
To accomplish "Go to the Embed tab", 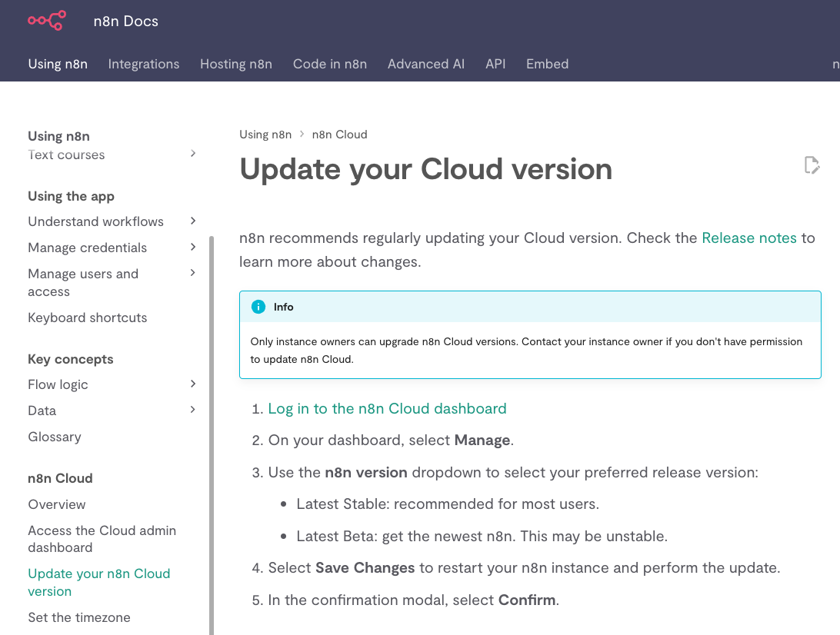I will (x=547, y=64).
